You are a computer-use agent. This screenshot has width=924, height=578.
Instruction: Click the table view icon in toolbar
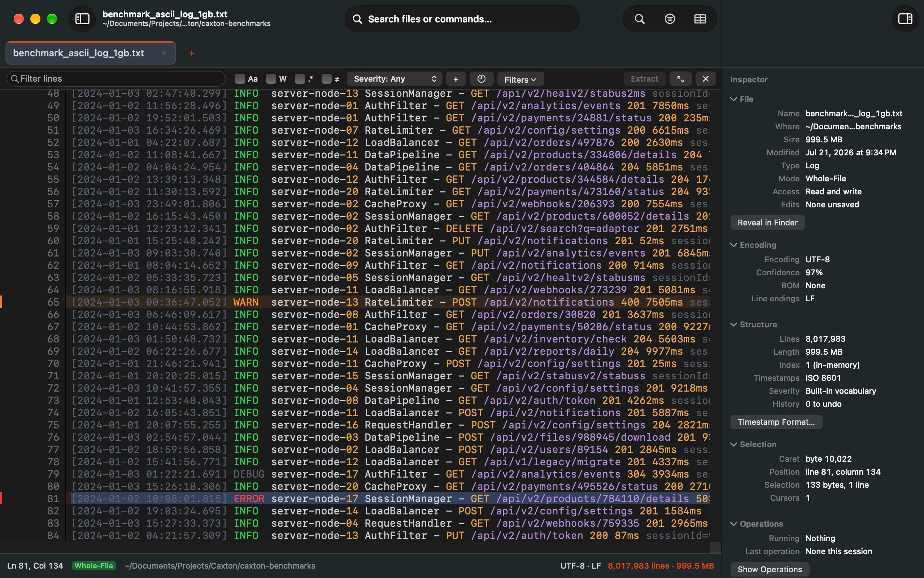pyautogui.click(x=700, y=19)
